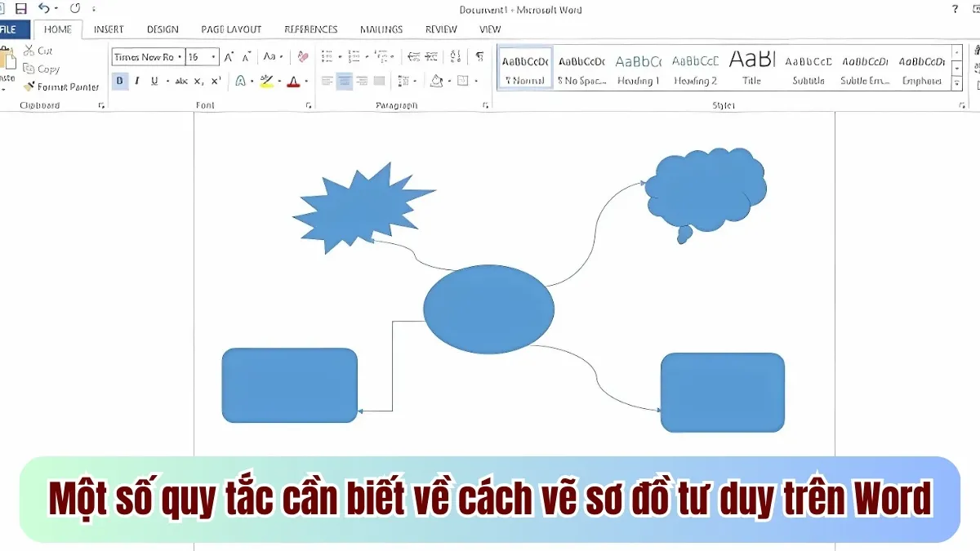This screenshot has height=551, width=980.
Task: Toggle Bold formatting
Action: tap(120, 81)
